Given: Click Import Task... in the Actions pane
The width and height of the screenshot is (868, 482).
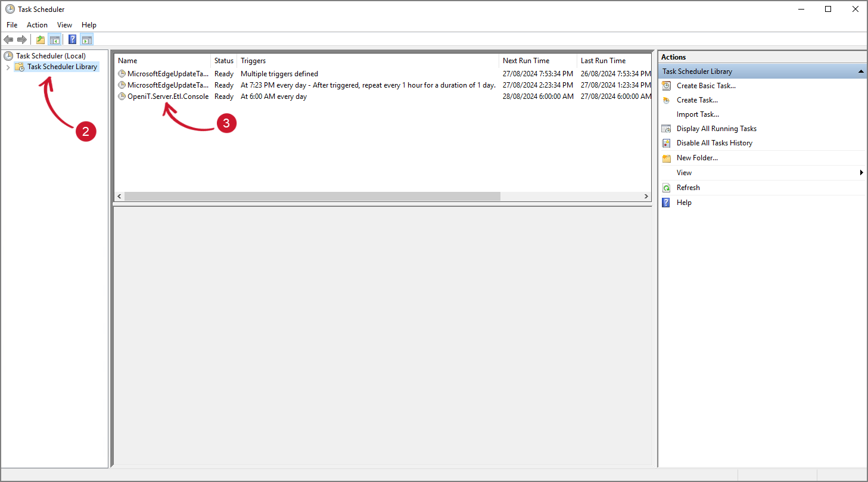Looking at the screenshot, I should [698, 114].
